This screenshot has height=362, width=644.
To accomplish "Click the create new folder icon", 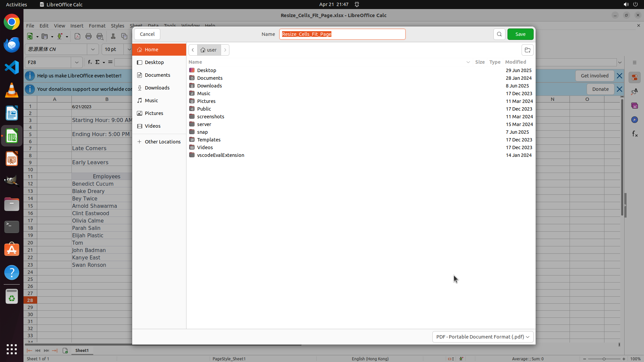I will coord(527,50).
